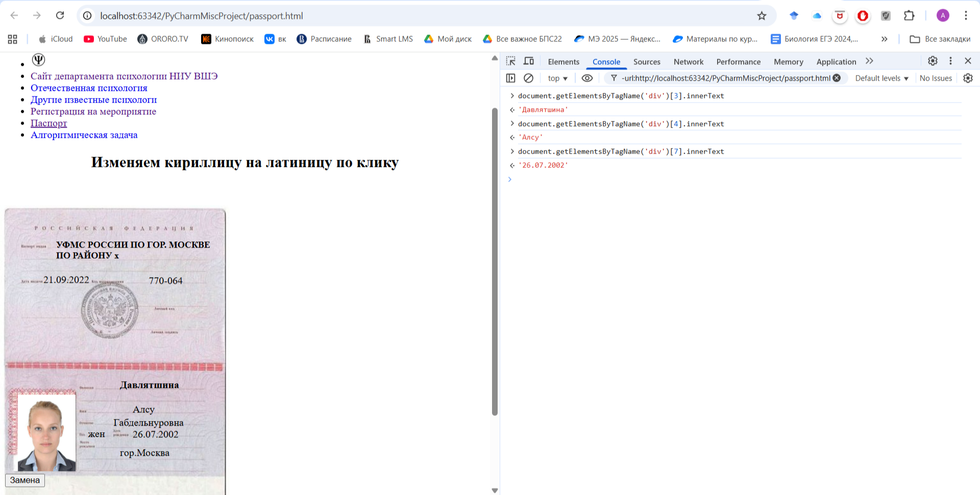Clear the console filter text
The width and height of the screenshot is (980, 495).
point(837,78)
